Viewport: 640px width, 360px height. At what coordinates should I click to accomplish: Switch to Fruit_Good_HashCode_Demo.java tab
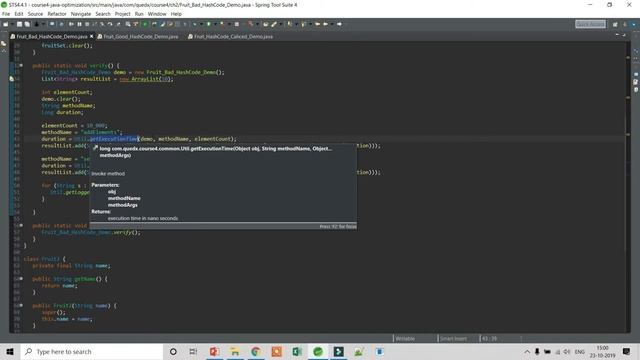(x=140, y=36)
